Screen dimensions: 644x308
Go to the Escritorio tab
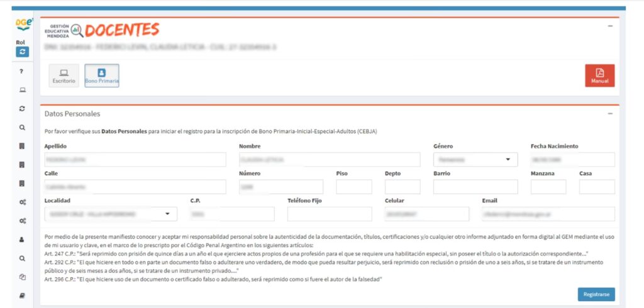pyautogui.click(x=64, y=75)
